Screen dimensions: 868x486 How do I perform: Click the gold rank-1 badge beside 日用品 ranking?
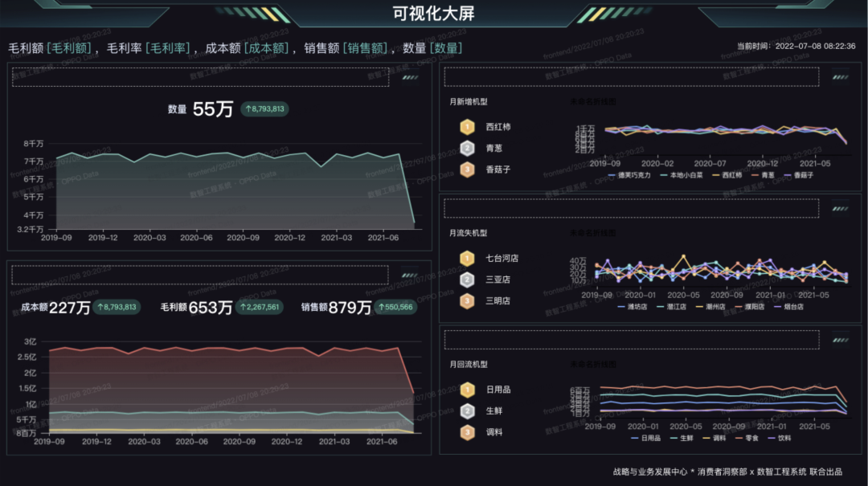[x=467, y=390]
